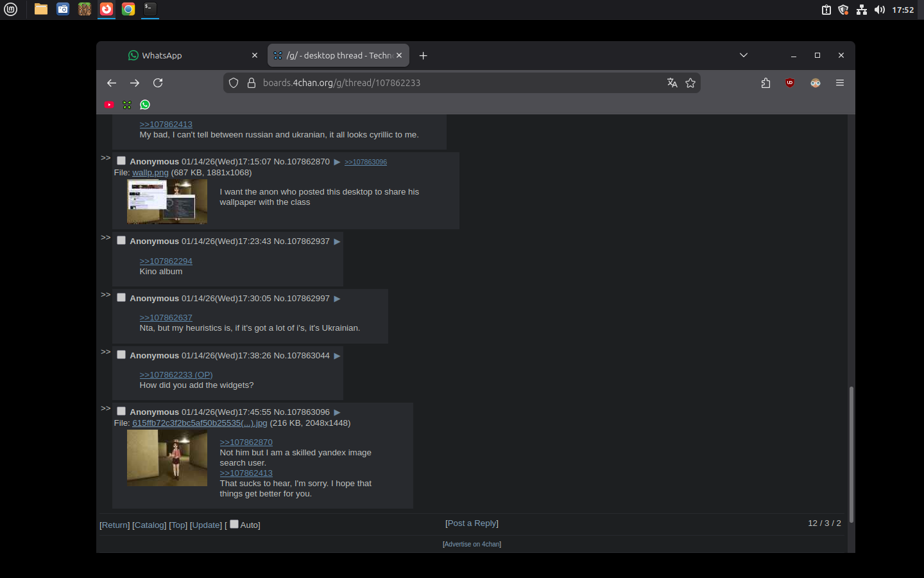Open the WhatsApp bookmark in bookmarks bar
Image resolution: width=924 pixels, height=578 pixels.
pyautogui.click(x=145, y=105)
